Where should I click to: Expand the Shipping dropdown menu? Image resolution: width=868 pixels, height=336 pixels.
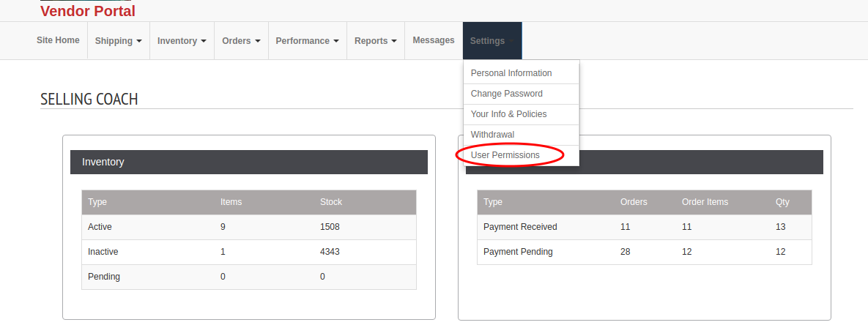119,41
